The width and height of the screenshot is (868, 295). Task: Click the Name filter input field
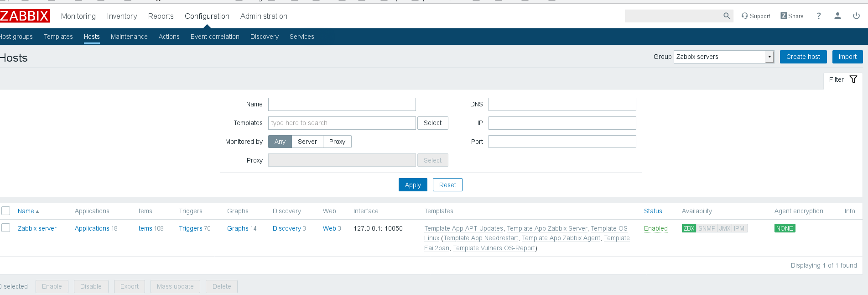[x=342, y=104]
